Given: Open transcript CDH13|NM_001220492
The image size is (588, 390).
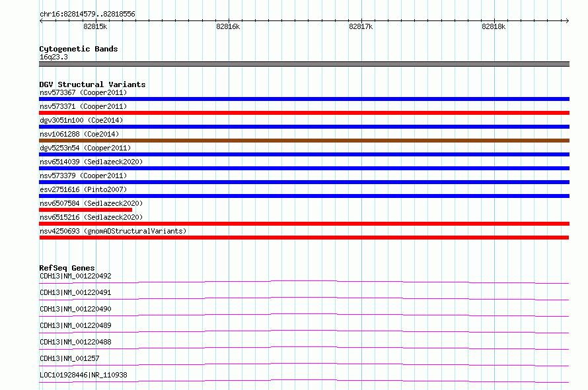Looking at the screenshot, I should pos(75,276).
